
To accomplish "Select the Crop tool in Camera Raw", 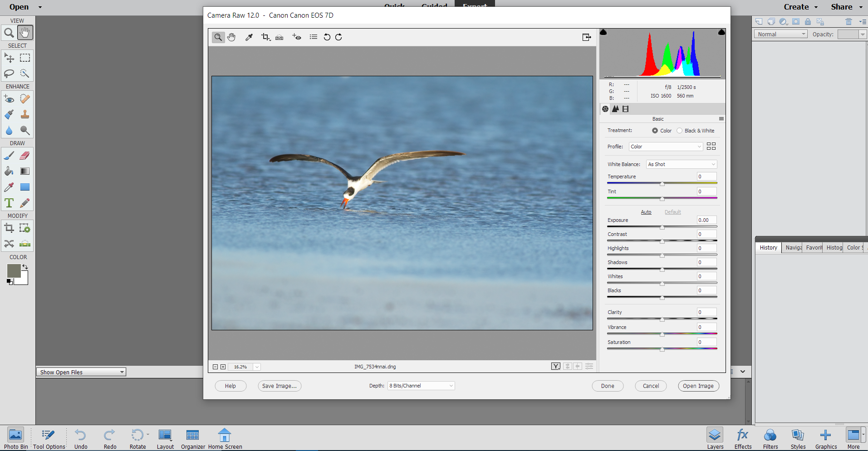I will [265, 37].
